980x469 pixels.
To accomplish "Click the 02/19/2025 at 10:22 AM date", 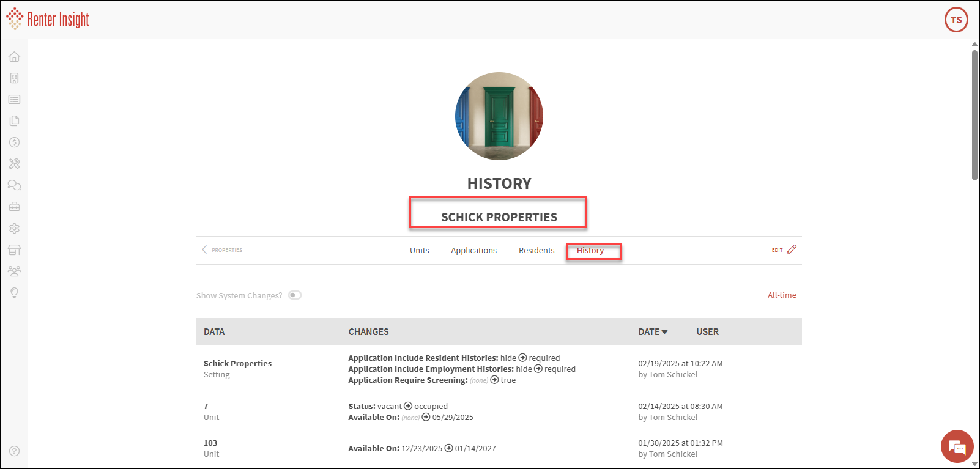I will point(680,363).
